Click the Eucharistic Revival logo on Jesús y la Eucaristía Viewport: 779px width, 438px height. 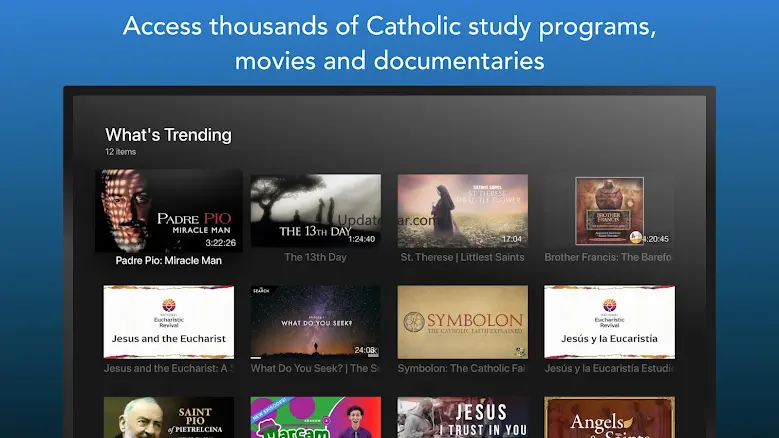click(x=610, y=313)
